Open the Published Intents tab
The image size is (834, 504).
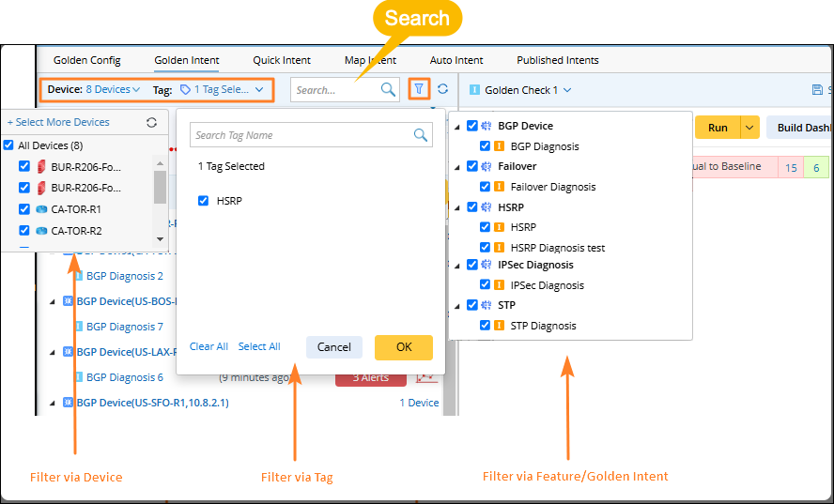(x=557, y=60)
